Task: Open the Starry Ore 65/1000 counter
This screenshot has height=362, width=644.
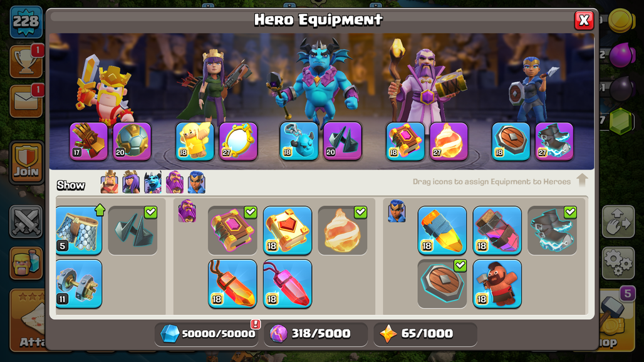Action: click(425, 334)
